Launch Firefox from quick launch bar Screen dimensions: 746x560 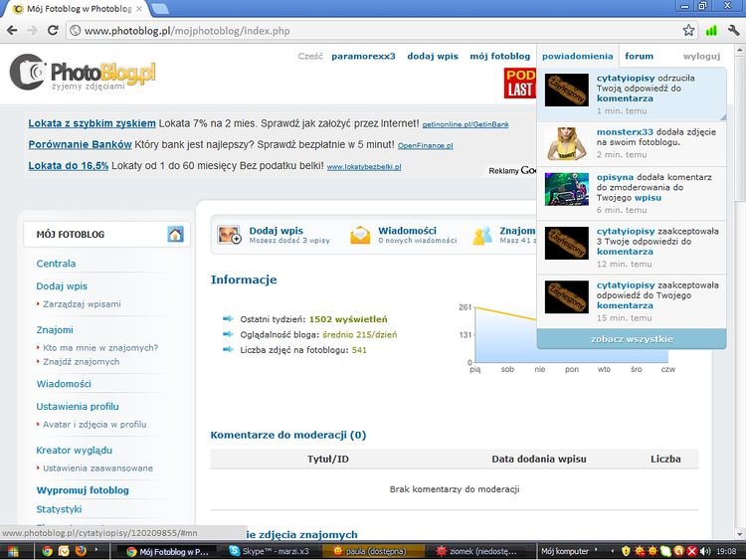[x=81, y=551]
